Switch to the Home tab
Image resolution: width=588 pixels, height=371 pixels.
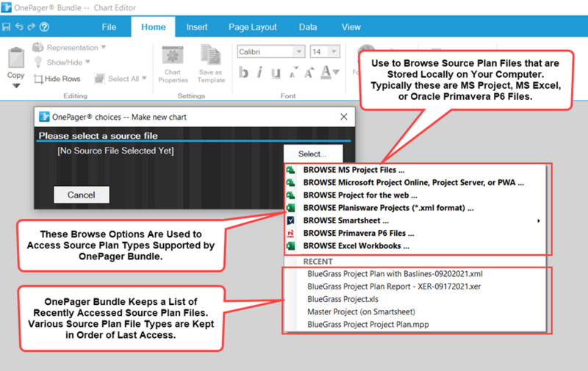[154, 27]
